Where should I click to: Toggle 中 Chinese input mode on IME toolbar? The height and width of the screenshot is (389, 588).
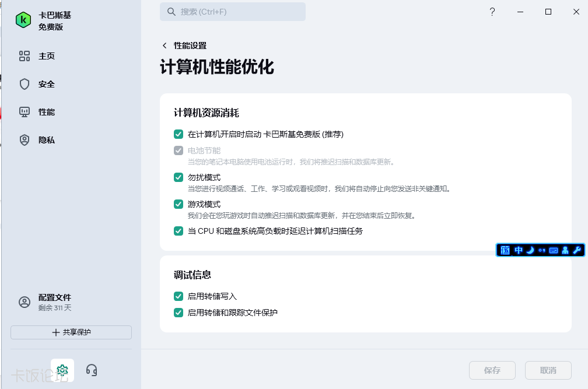pos(518,250)
